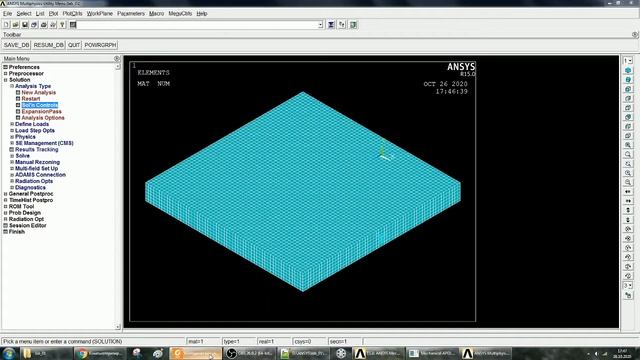Click the Pan Model Down arrow icon
This screenshot has height=360, width=640.
click(628, 220)
